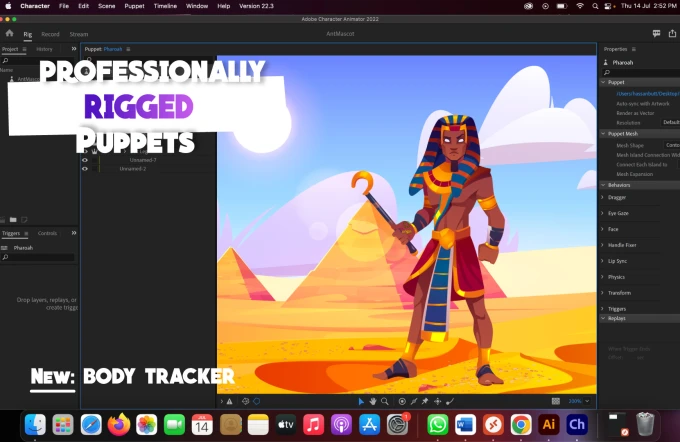Collapse the Puppet section

pyautogui.click(x=603, y=82)
